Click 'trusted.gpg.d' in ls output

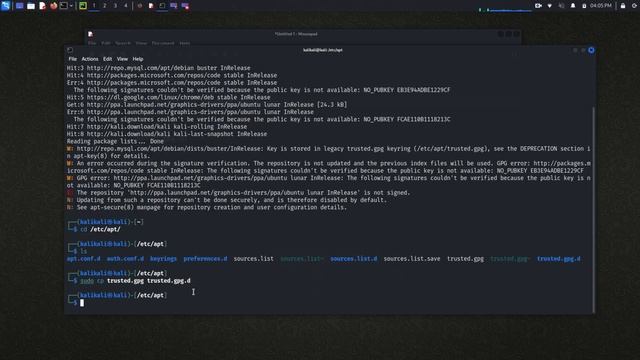pos(559,259)
